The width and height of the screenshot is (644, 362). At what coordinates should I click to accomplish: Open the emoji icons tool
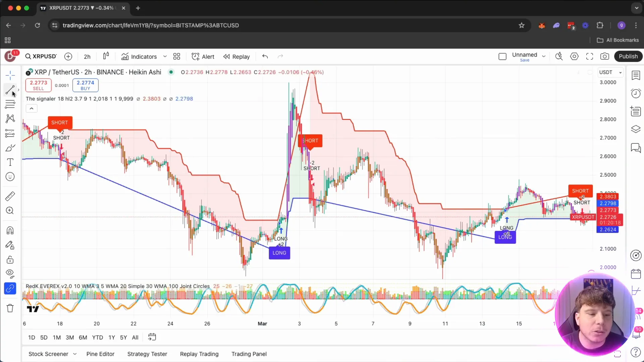(10, 177)
